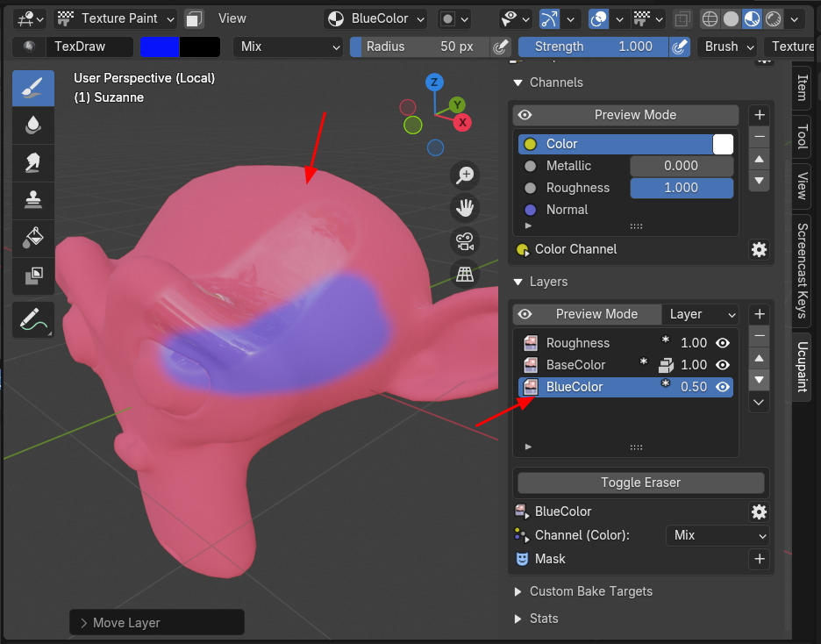Select the Fill bucket tool
The height and width of the screenshot is (644, 821).
(x=33, y=239)
